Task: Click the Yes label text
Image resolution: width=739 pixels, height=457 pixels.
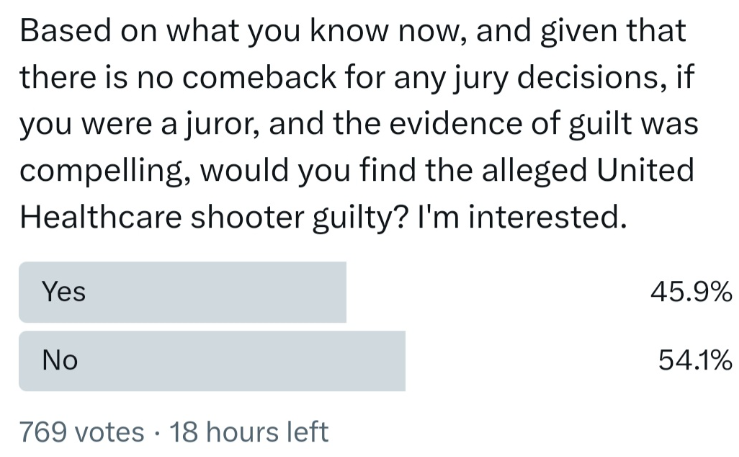Action: coord(64,292)
